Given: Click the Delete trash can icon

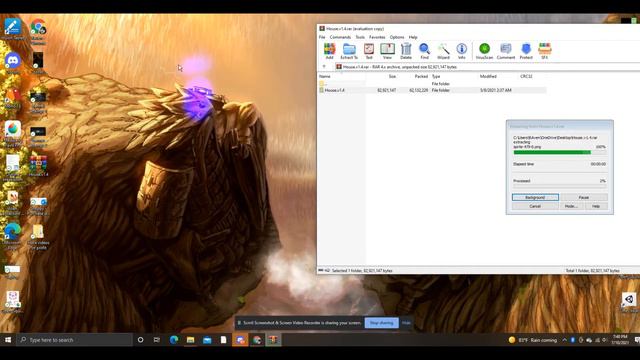Looking at the screenshot, I should pos(406,51).
